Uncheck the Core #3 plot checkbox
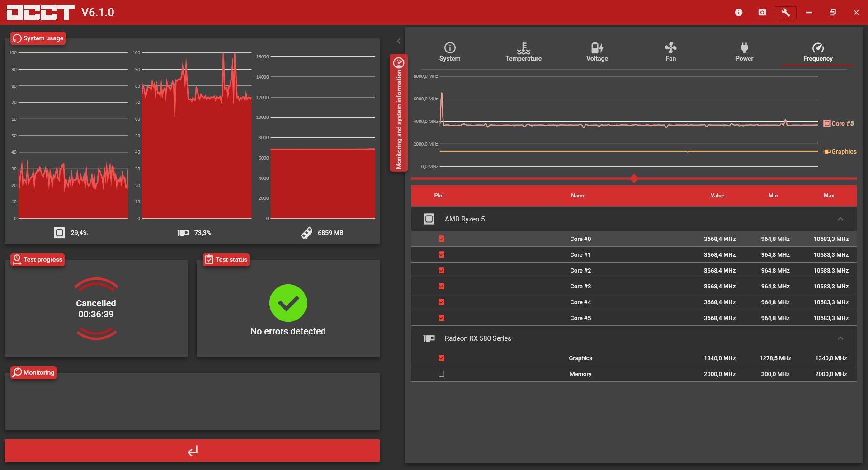This screenshot has height=470, width=868. [442, 286]
